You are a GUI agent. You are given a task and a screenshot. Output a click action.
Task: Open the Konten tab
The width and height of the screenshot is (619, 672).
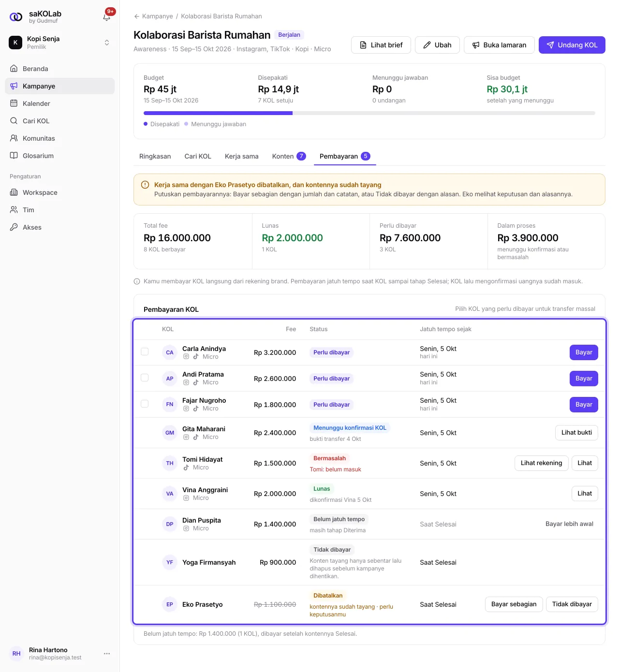(289, 156)
